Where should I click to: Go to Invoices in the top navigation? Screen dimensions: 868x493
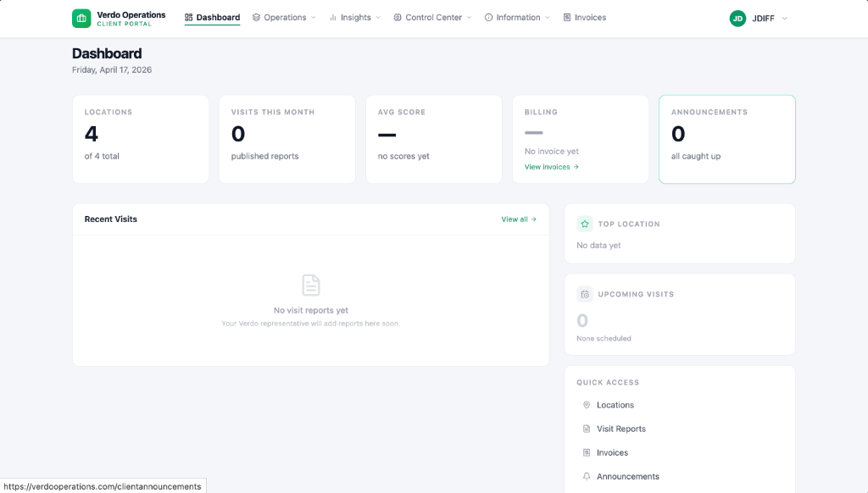coord(585,18)
